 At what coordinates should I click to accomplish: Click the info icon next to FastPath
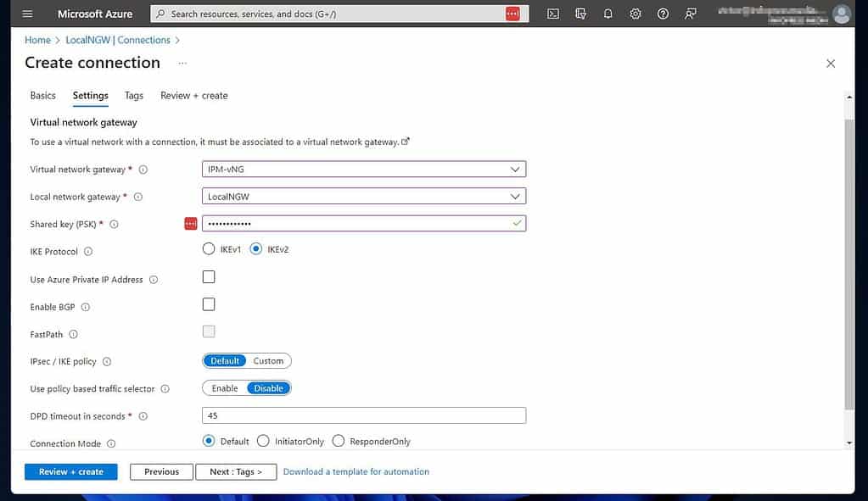[x=73, y=335]
